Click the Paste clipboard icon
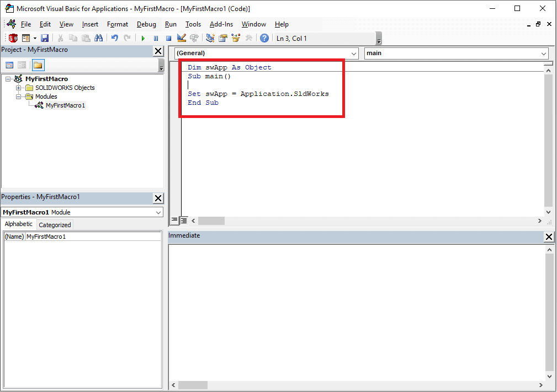Screen dimensions: 557x392 (86, 38)
